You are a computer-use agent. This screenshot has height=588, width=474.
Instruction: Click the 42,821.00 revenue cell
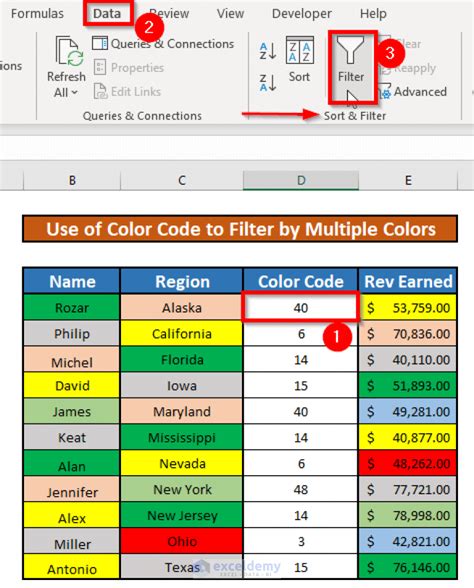408,541
